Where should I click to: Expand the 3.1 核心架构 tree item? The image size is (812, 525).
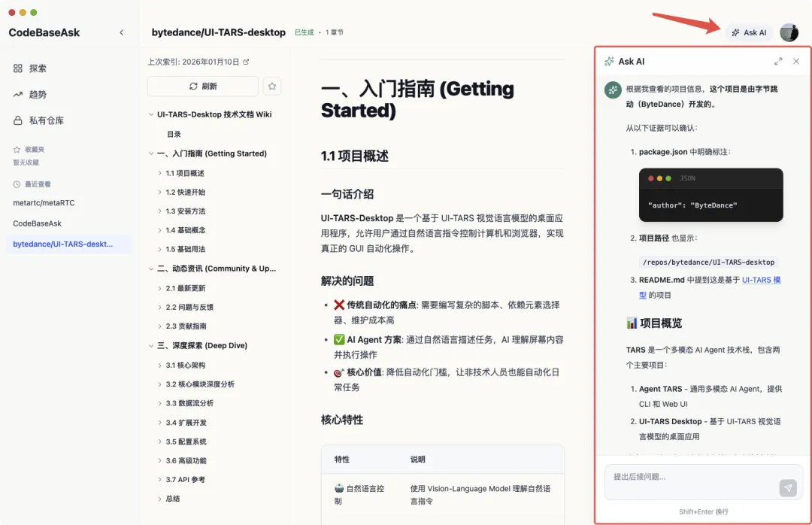tap(159, 365)
